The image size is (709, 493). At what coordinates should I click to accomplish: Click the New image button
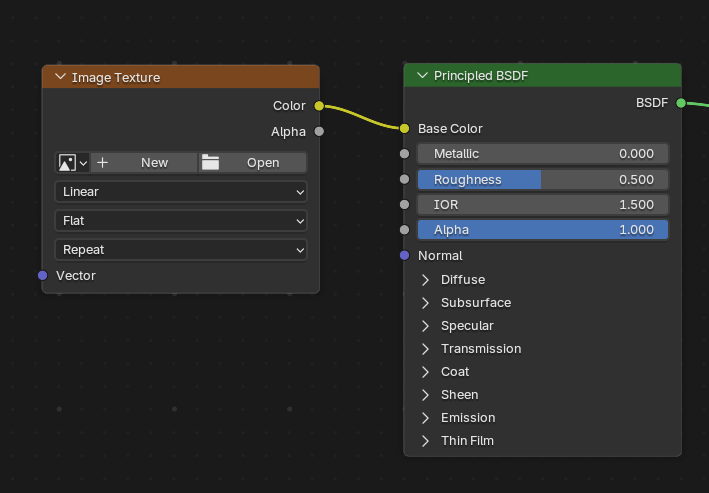click(144, 163)
